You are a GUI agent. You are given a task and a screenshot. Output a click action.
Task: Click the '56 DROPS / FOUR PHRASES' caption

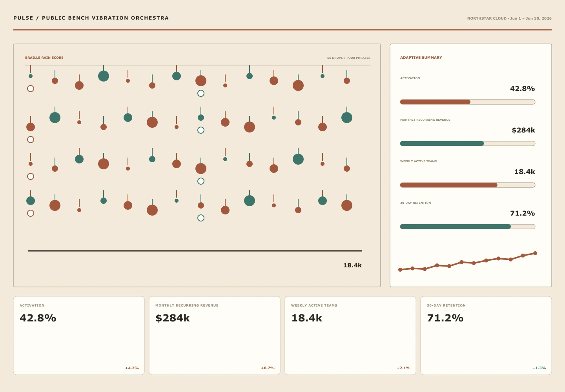coord(349,58)
